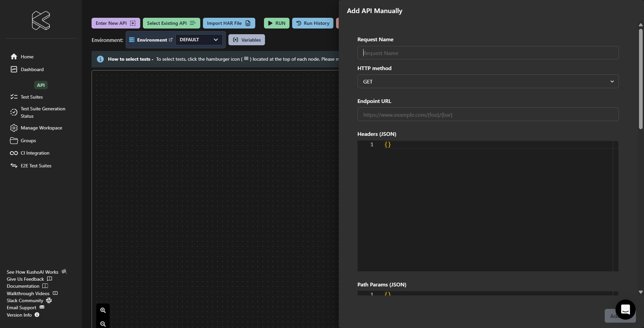Image resolution: width=644 pixels, height=328 pixels.
Task: Open the Dashboard menu item
Action: [32, 69]
